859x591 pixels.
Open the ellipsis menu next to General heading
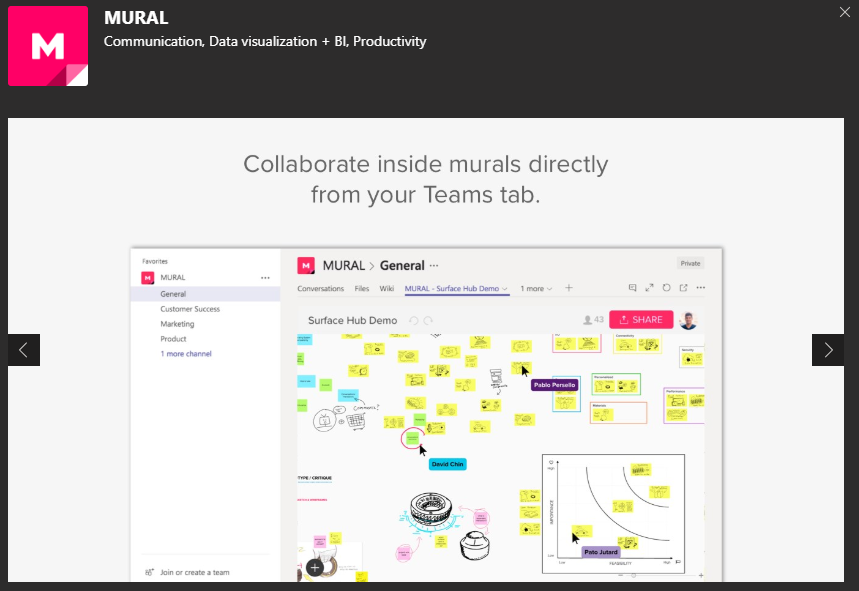pos(434,266)
